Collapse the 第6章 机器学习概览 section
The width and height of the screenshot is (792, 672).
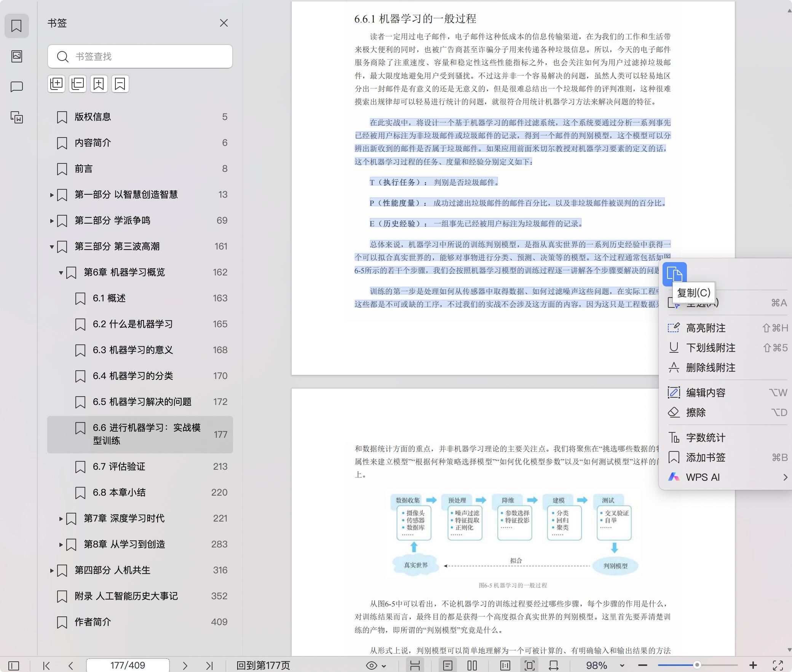61,272
